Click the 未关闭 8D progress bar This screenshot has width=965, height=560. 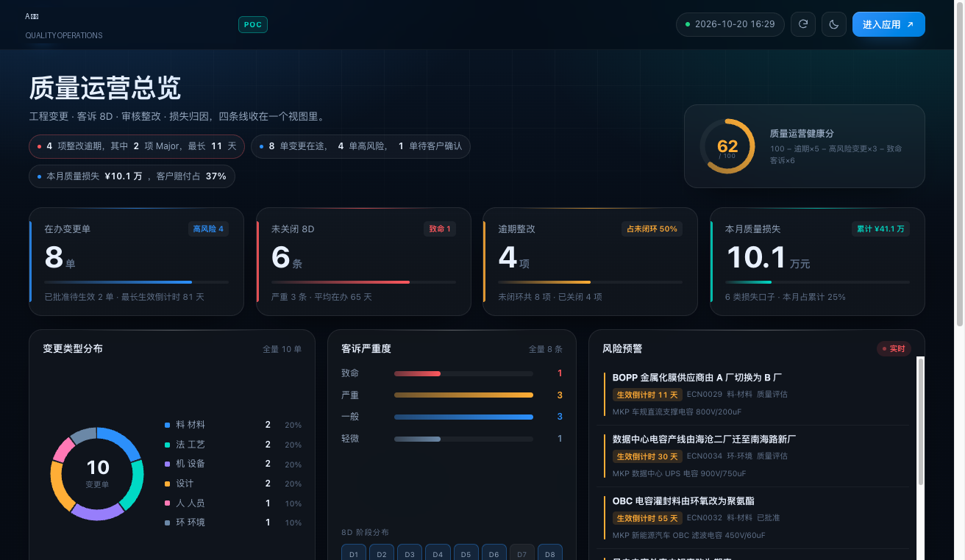pos(363,282)
